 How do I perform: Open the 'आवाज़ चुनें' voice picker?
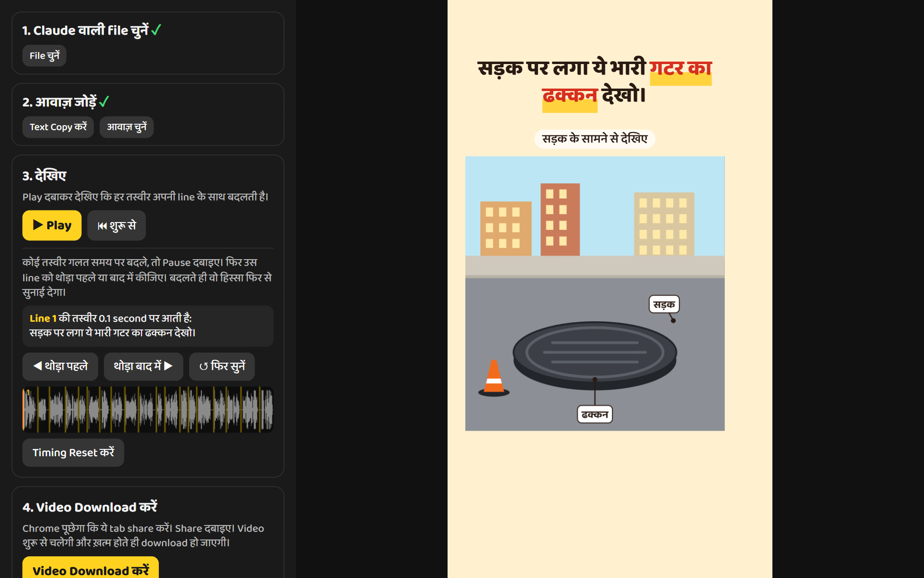[127, 127]
